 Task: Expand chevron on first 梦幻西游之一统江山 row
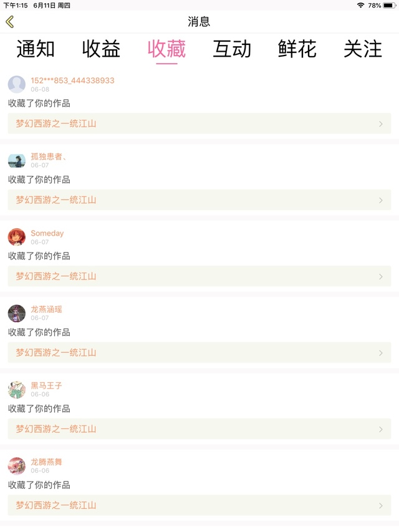(x=381, y=124)
